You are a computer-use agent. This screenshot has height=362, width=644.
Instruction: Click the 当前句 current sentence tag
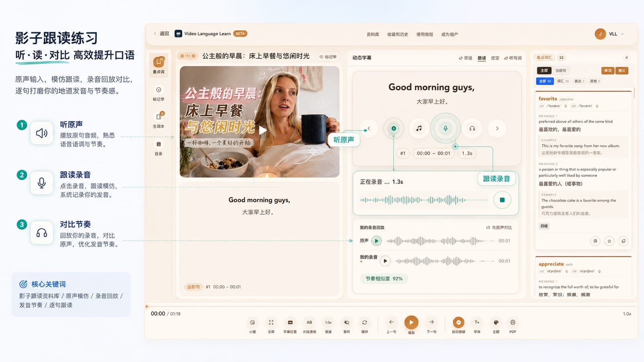click(x=193, y=287)
